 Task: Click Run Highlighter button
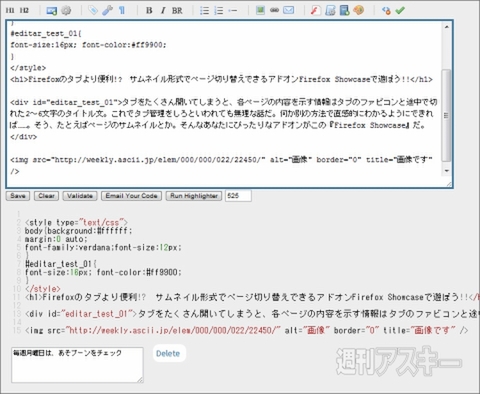point(194,196)
